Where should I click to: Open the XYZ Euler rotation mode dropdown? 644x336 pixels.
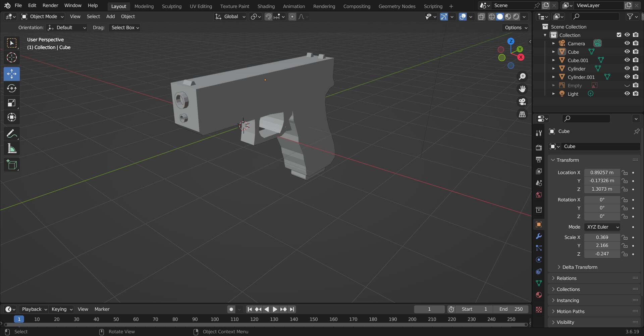point(602,227)
